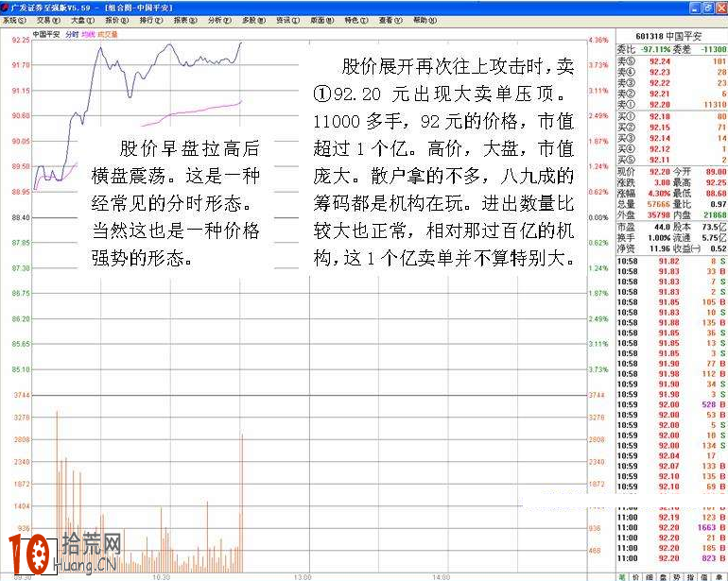
Task: Click the 中国平安 label above the chart
Action: pyautogui.click(x=46, y=34)
